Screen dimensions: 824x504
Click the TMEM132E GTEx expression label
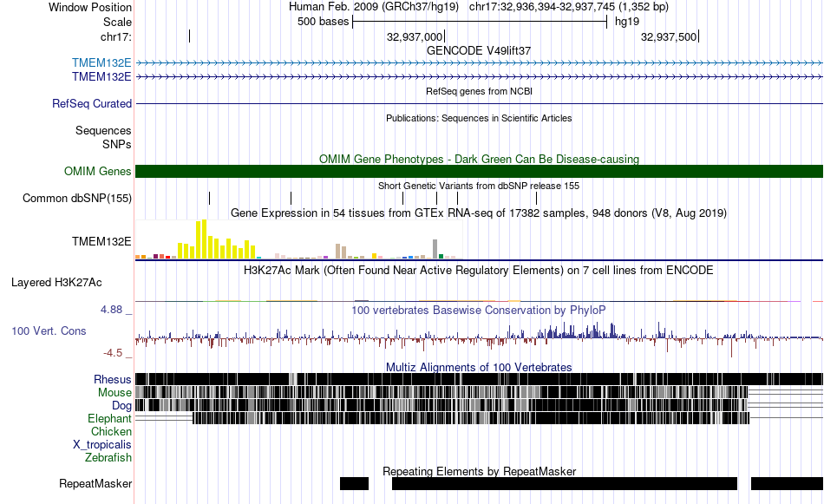pos(101,242)
